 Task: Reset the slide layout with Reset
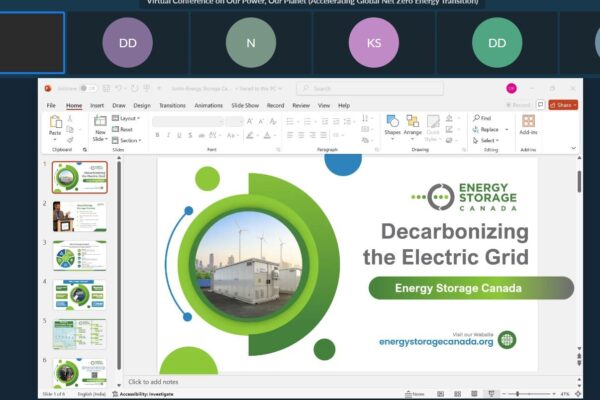[x=125, y=129]
